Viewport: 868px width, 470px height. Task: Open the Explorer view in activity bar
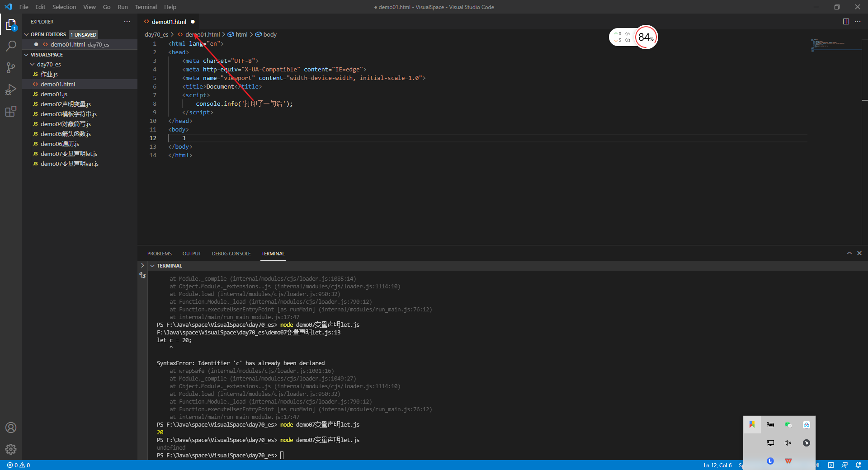click(x=11, y=24)
